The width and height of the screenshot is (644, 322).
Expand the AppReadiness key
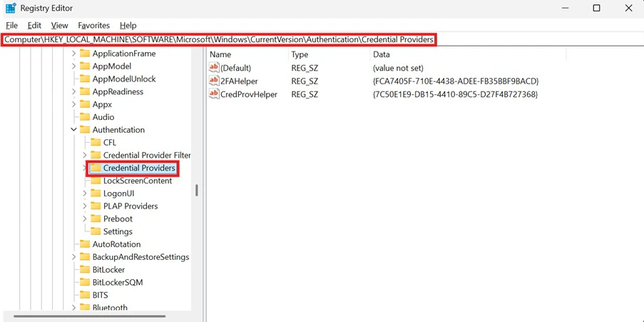tap(74, 91)
